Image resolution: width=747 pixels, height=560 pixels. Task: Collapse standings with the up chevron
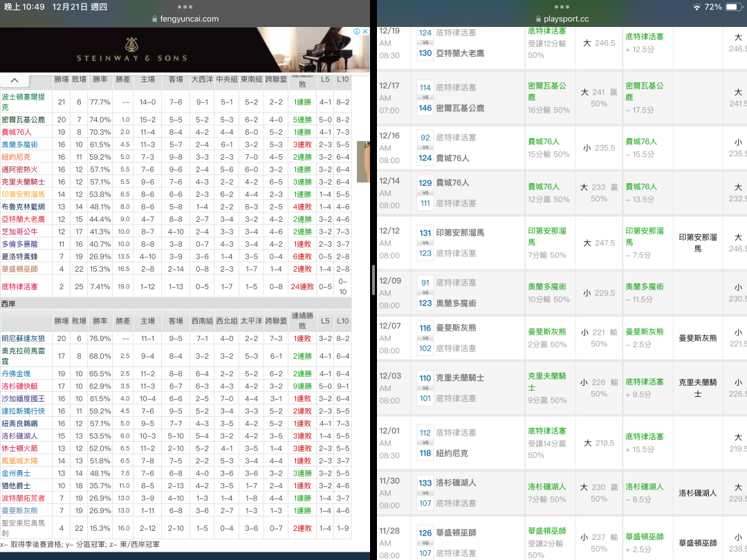click(x=15, y=80)
